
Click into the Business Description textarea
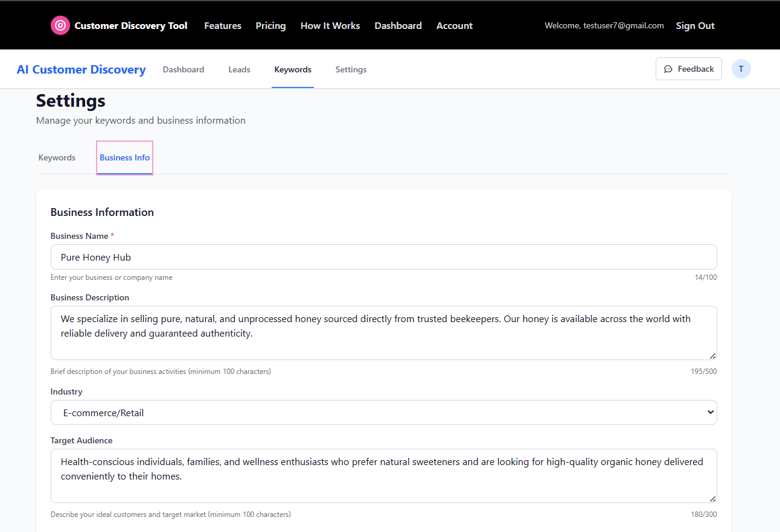tap(384, 333)
